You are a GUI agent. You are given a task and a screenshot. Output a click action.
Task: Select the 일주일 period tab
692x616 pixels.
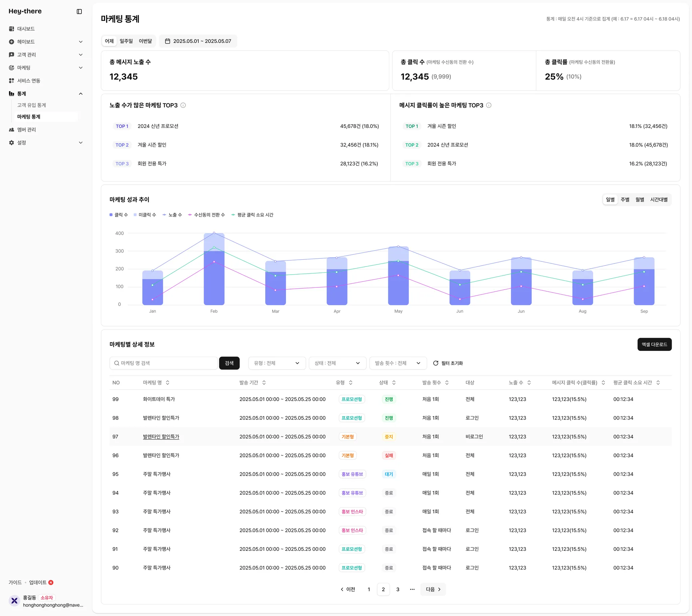point(126,41)
